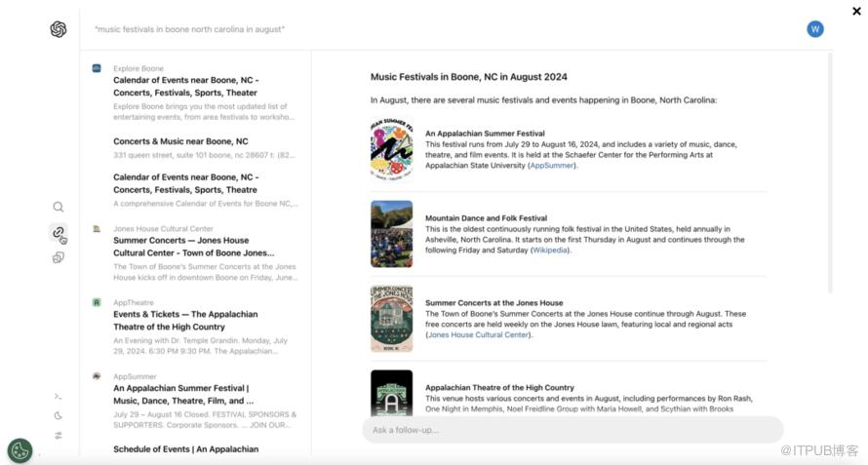Open the settings sliders icon in sidebar

(x=59, y=435)
